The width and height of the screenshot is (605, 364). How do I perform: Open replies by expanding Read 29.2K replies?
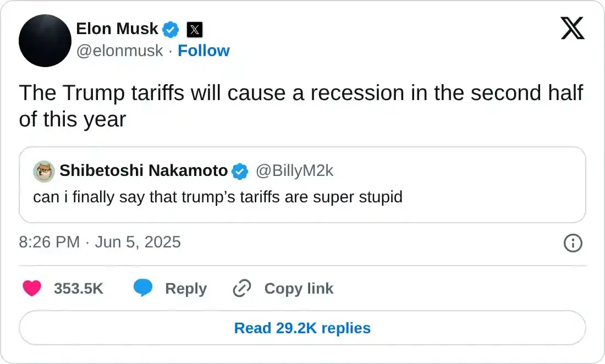(302, 328)
